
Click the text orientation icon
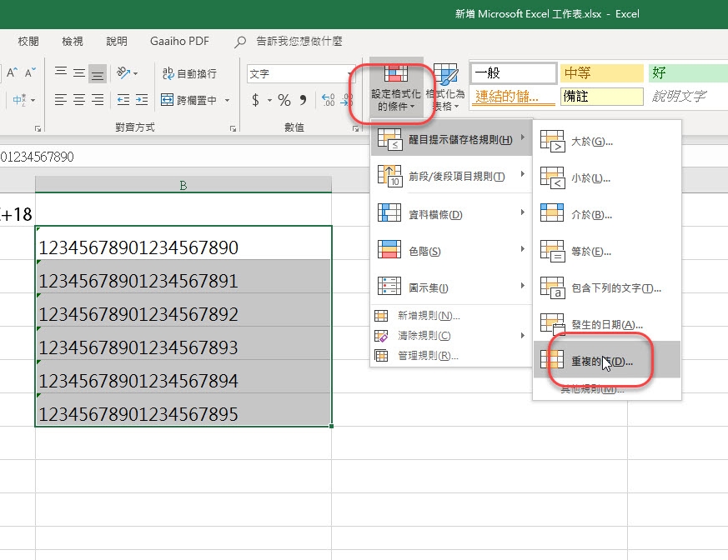[x=125, y=73]
